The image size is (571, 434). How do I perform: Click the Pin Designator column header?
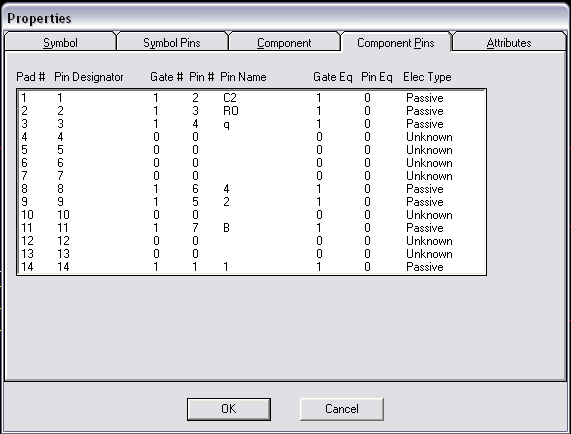(x=88, y=77)
